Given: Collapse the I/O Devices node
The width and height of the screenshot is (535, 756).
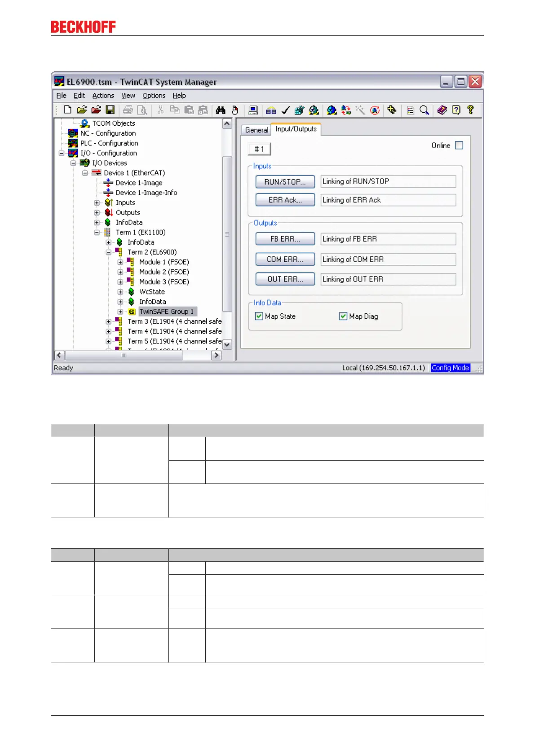Looking at the screenshot, I should tap(73, 163).
